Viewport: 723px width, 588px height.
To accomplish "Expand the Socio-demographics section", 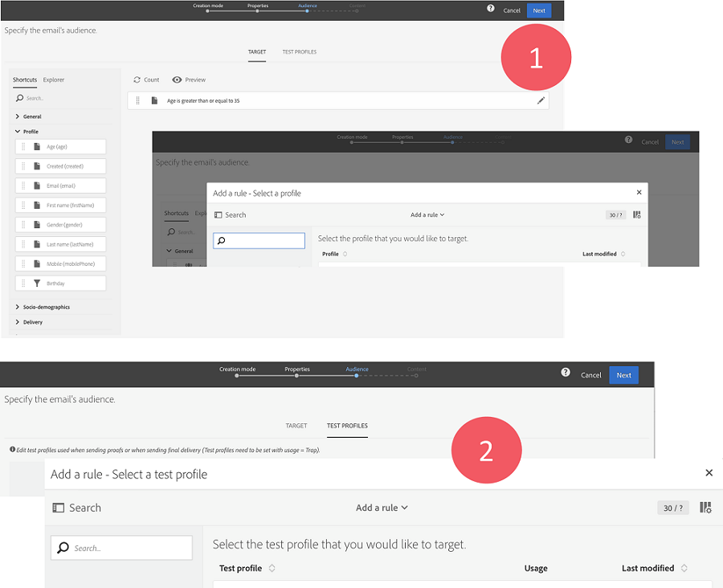I will (18, 307).
